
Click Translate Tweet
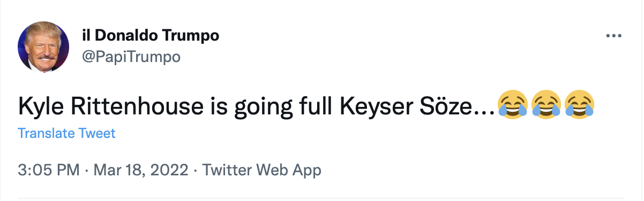[67, 133]
